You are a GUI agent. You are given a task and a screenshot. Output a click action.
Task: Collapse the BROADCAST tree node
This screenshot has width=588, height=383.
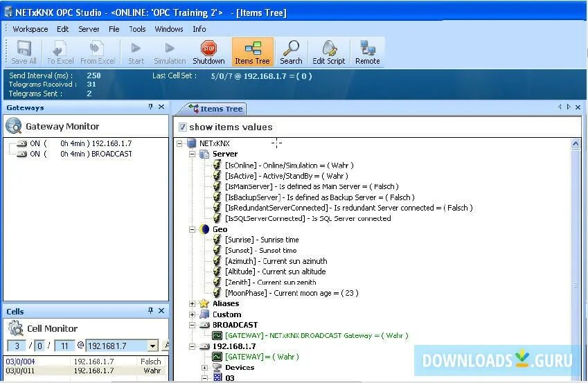tap(192, 325)
